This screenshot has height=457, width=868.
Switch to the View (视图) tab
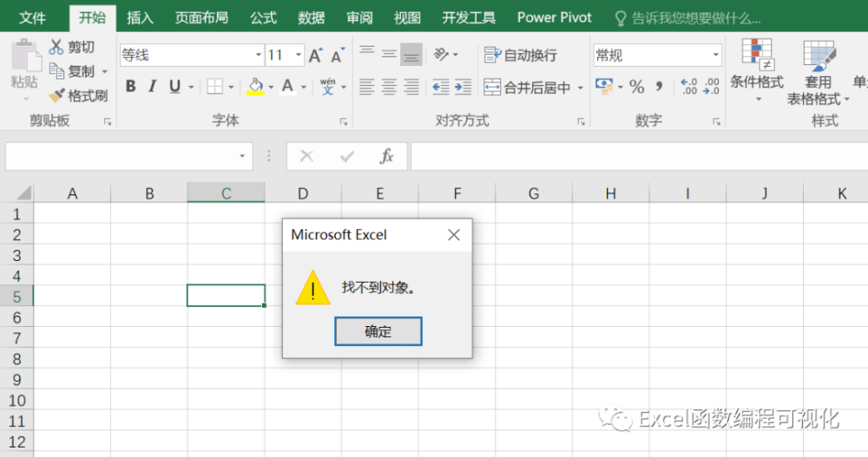(x=407, y=18)
